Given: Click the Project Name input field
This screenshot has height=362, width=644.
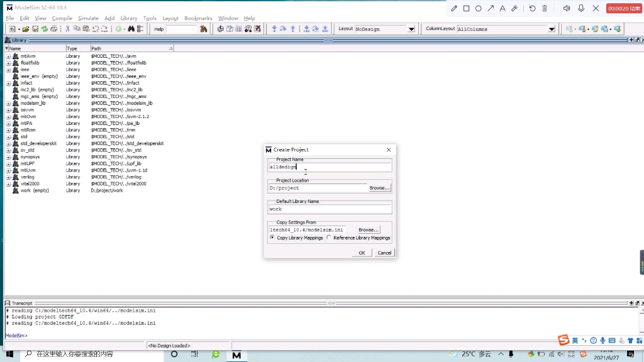Looking at the screenshot, I should [330, 167].
